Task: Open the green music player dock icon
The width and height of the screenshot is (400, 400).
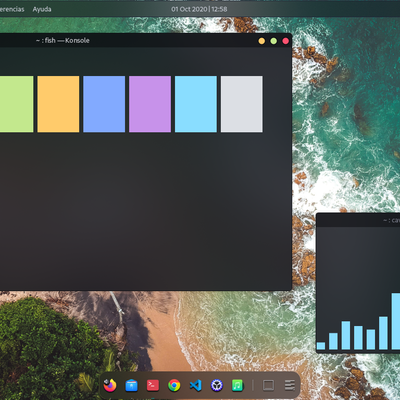Action: click(x=237, y=385)
